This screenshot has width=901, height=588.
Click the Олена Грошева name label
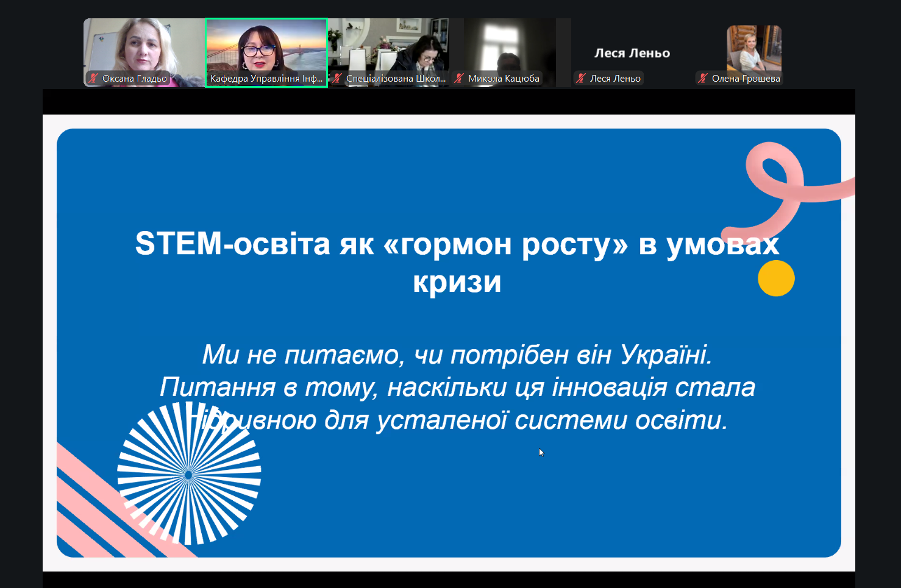746,79
